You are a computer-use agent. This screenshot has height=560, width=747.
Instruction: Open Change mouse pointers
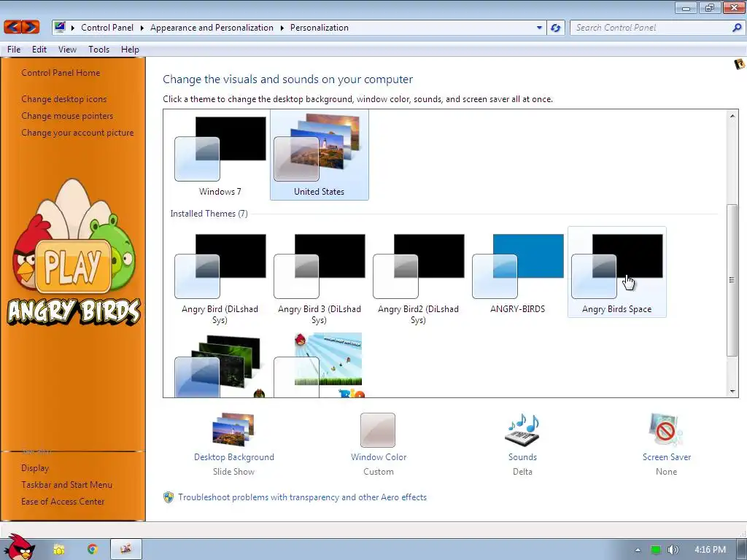point(67,116)
